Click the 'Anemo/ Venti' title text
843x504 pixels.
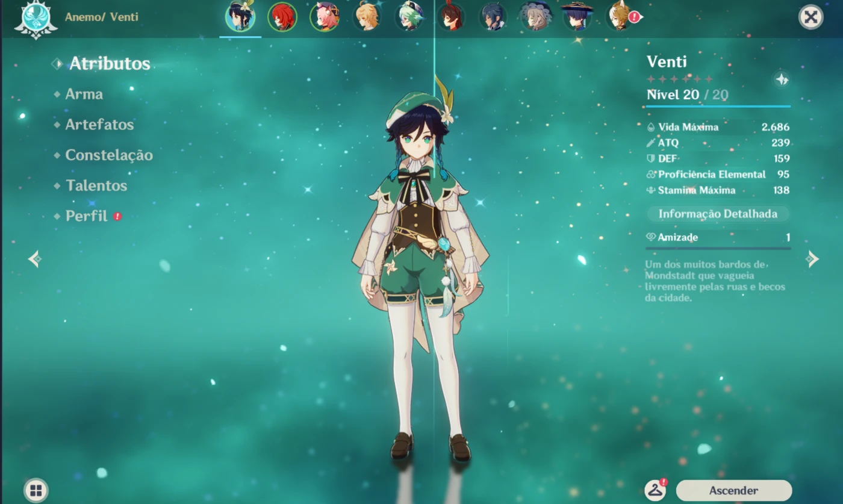[102, 17]
